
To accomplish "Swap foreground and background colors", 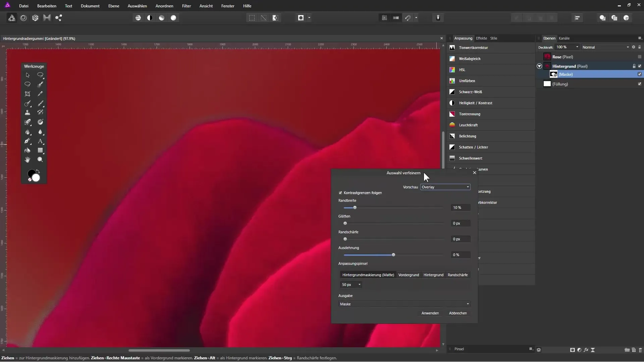I will pyautogui.click(x=38, y=171).
